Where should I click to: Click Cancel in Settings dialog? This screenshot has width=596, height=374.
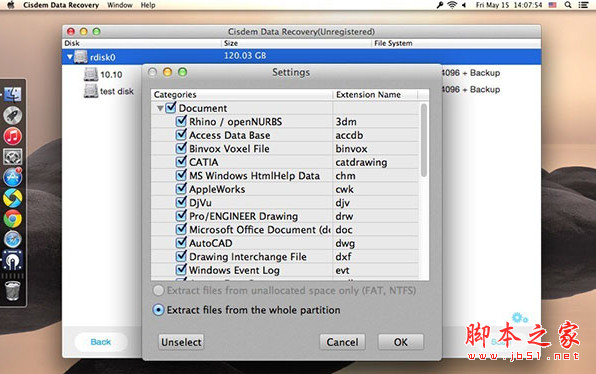tap(342, 342)
